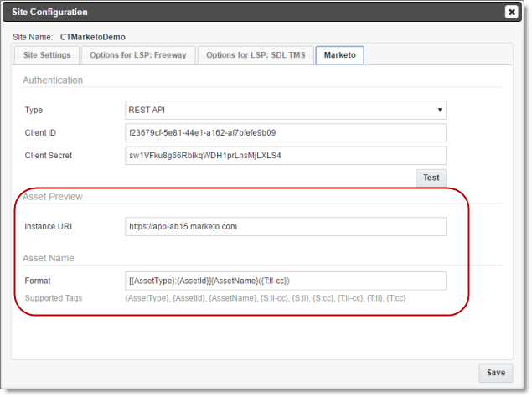Image resolution: width=532 pixels, height=397 pixels.
Task: Select the Marketo tab
Action: 340,55
